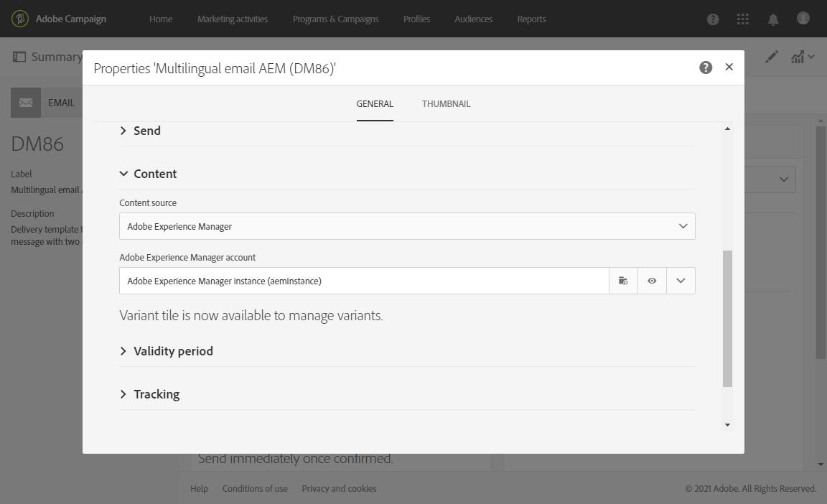The image size is (827, 504).
Task: Click the 'Adobe Experience Manager account' label
Action: click(188, 258)
